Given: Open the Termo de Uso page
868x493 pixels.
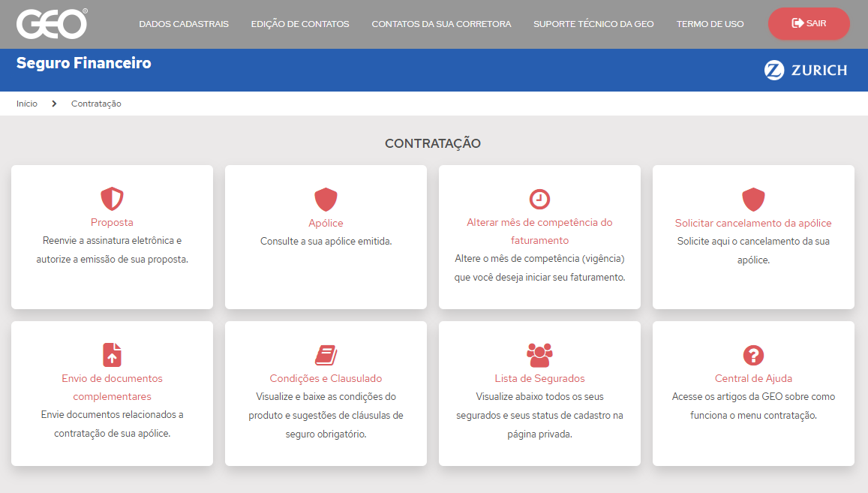Looking at the screenshot, I should 710,24.
